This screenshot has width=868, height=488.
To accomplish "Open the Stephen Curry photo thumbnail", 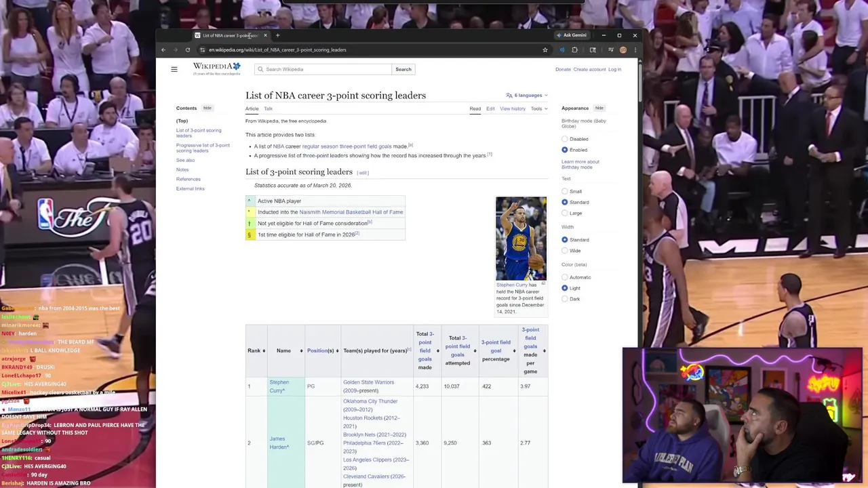I will pyautogui.click(x=521, y=239).
